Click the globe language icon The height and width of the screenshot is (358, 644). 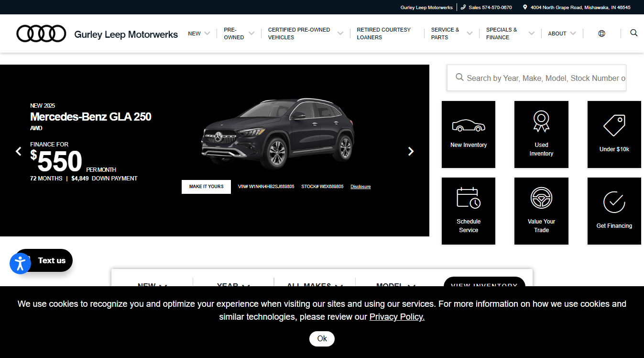coord(601,34)
